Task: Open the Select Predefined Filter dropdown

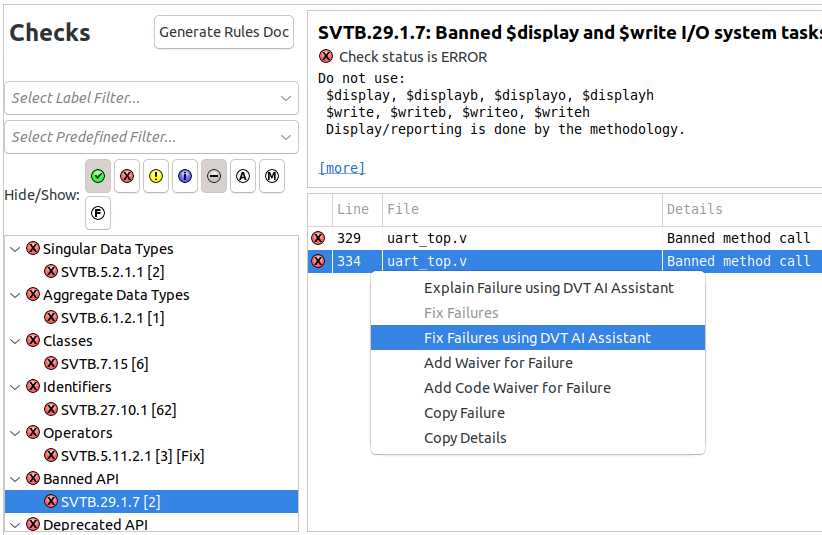Action: 151,137
